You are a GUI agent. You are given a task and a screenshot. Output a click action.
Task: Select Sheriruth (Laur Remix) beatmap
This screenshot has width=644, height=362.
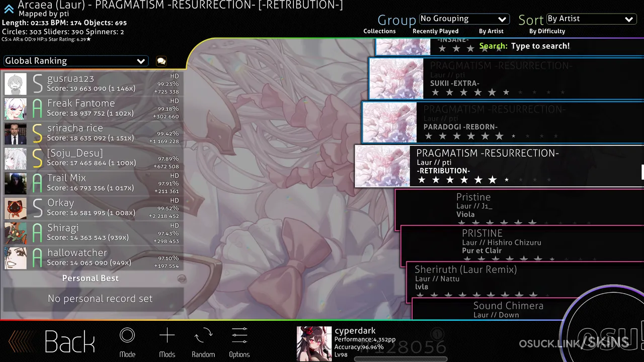click(525, 279)
